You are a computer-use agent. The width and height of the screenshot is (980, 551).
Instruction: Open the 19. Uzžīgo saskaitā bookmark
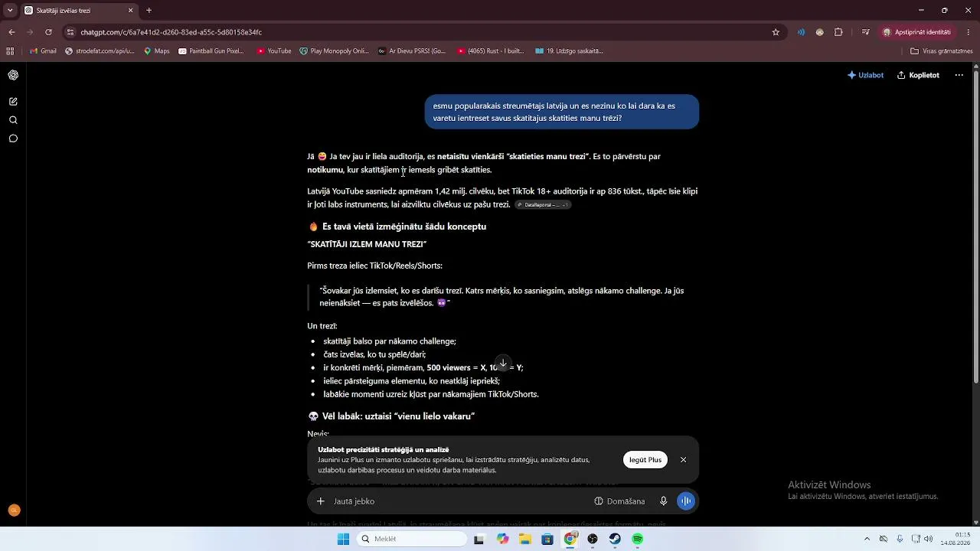[x=570, y=51]
